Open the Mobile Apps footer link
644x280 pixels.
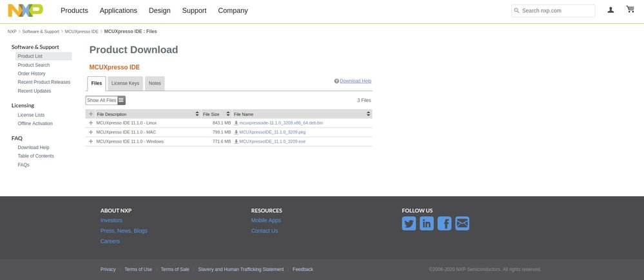(x=266, y=221)
